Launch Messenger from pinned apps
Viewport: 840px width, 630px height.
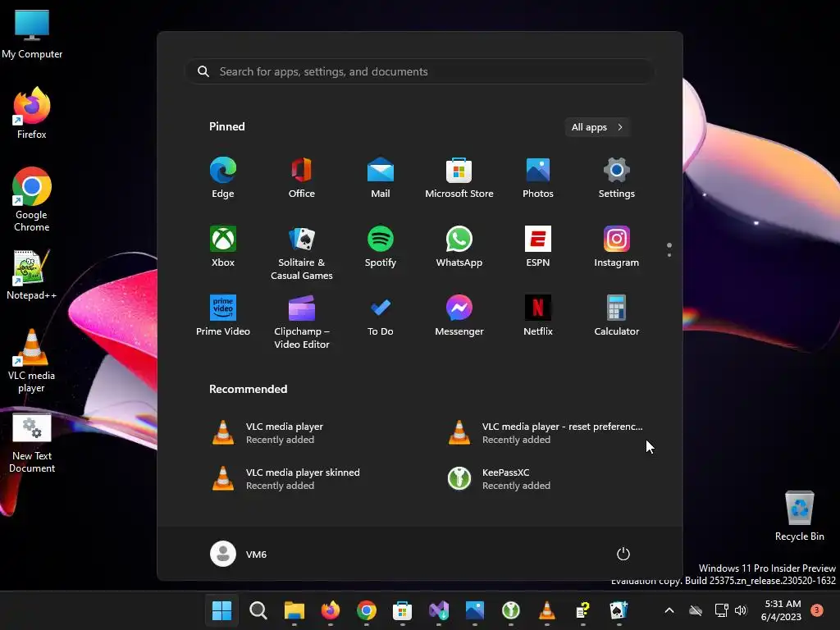(x=459, y=316)
